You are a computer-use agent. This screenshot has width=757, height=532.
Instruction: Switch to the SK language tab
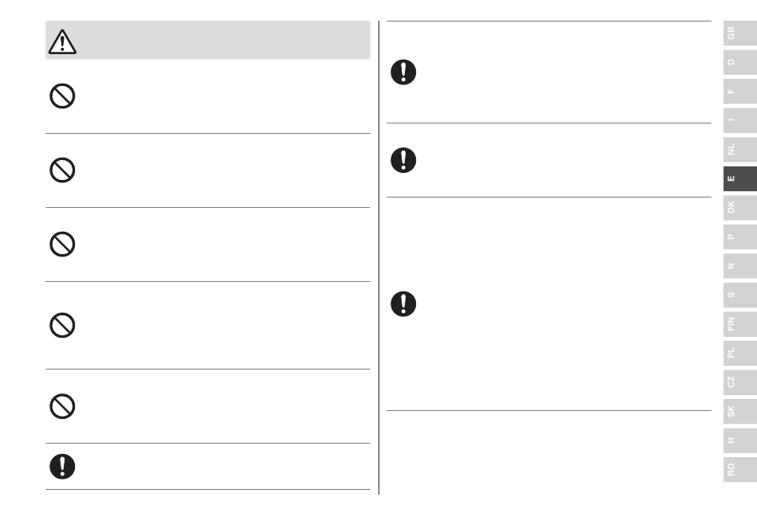point(740,412)
